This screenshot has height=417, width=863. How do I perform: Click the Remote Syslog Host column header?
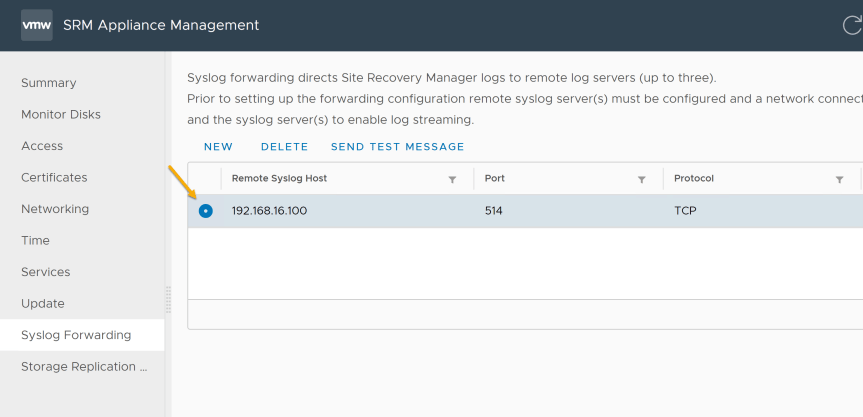(279, 178)
